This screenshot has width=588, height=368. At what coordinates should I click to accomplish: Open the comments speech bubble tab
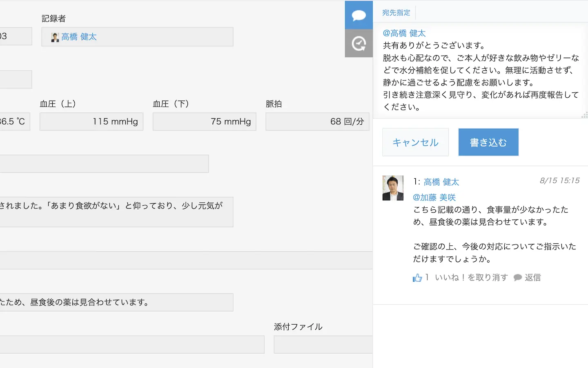coord(359,15)
